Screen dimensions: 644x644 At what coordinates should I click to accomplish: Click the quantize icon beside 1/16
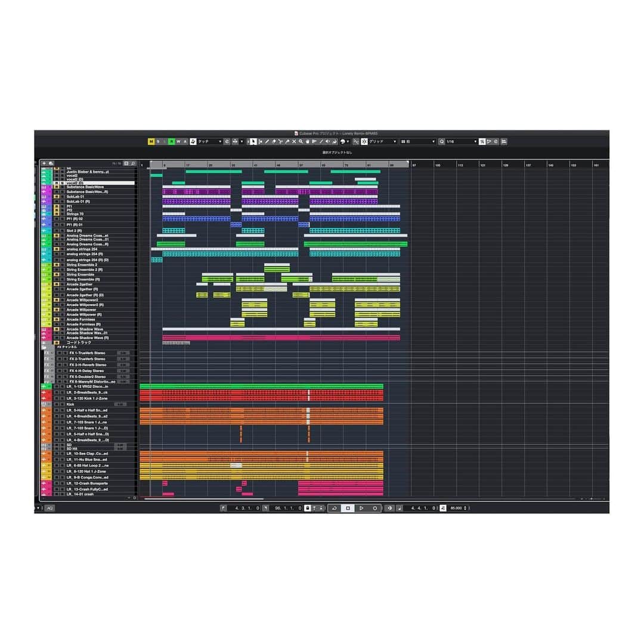pos(442,141)
